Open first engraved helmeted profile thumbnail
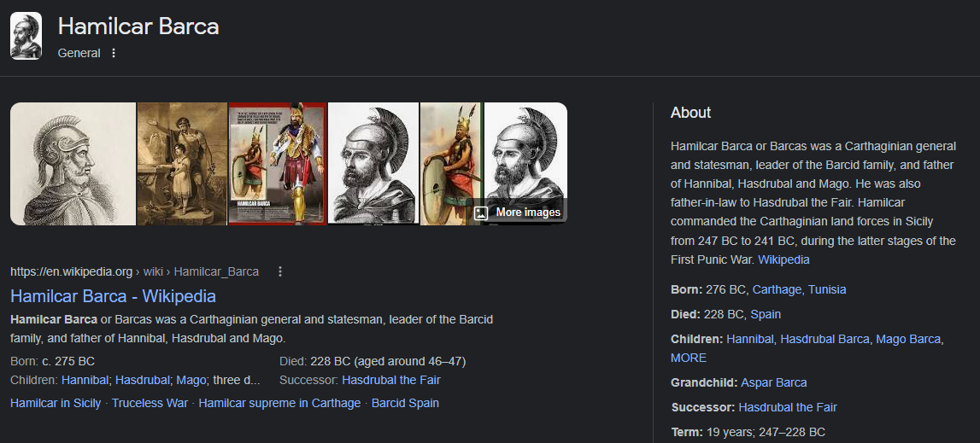The height and width of the screenshot is (443, 980). pyautogui.click(x=73, y=164)
